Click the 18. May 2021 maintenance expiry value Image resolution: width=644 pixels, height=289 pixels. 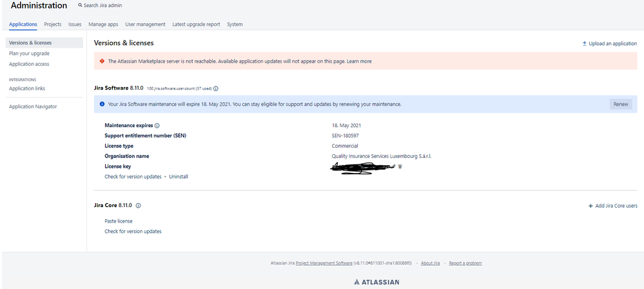[x=346, y=125]
